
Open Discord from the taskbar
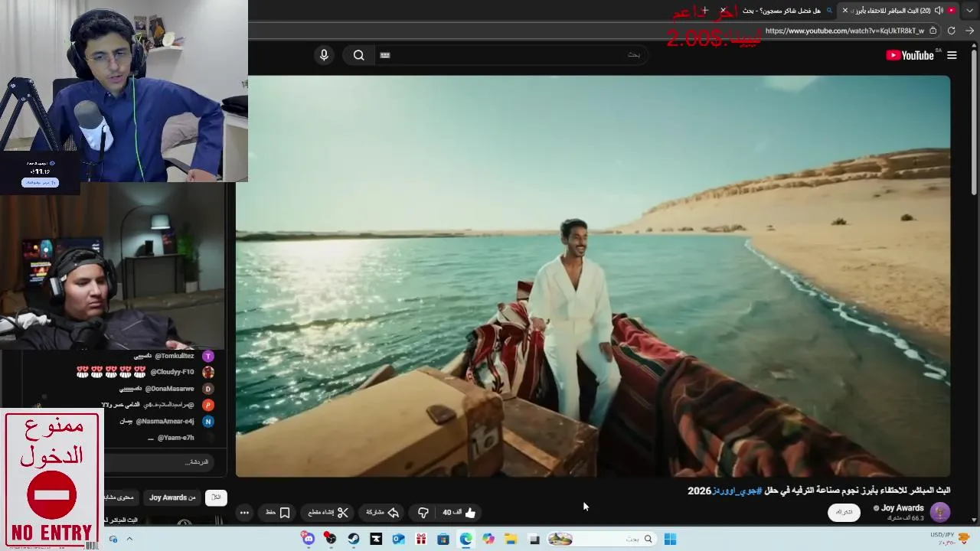[x=309, y=539]
